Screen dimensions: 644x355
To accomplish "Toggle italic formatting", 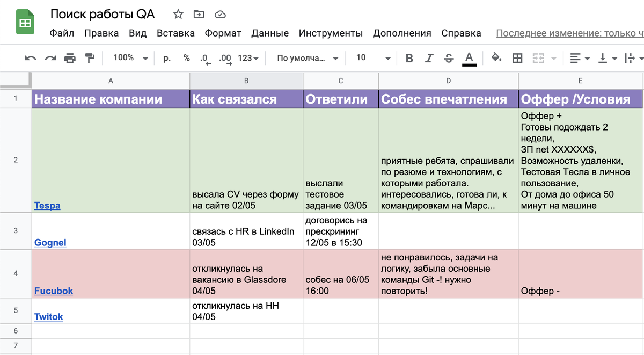I will pos(429,58).
